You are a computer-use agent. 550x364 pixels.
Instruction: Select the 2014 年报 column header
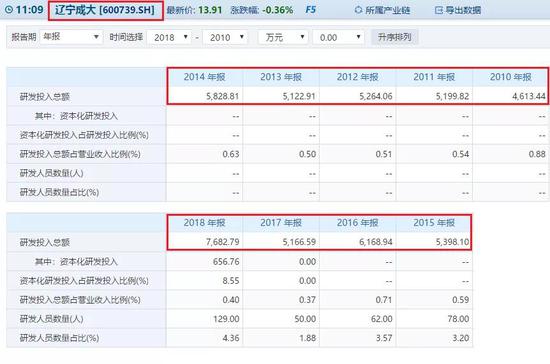point(204,77)
